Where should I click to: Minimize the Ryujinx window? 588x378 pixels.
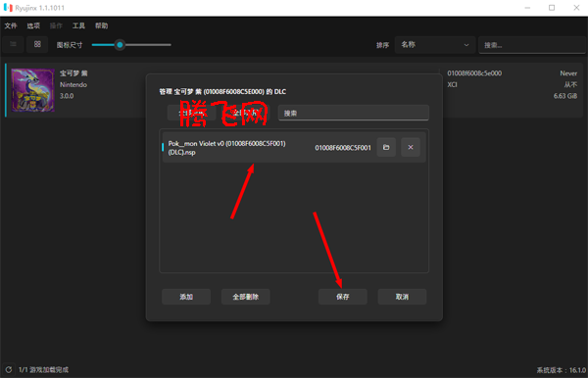(527, 8)
